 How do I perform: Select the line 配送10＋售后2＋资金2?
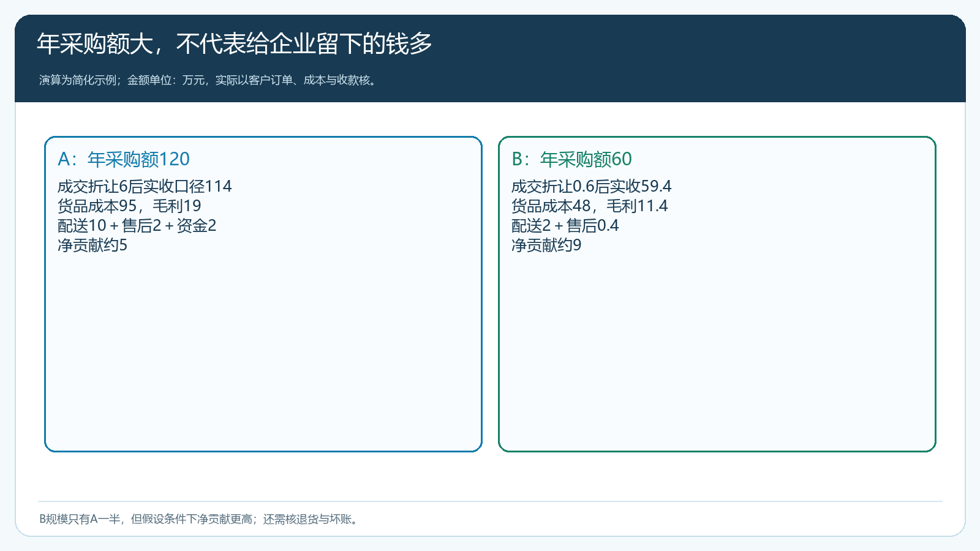click(x=137, y=225)
